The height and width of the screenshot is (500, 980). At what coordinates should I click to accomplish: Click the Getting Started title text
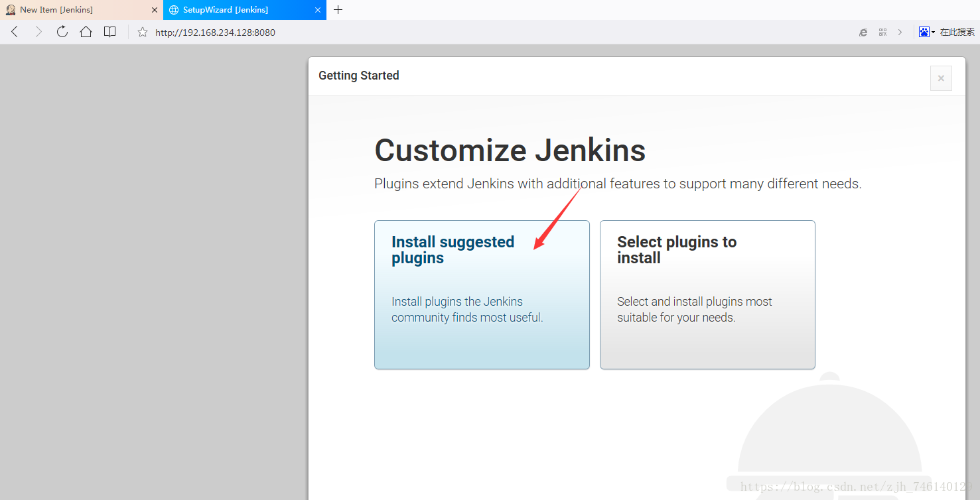point(359,76)
